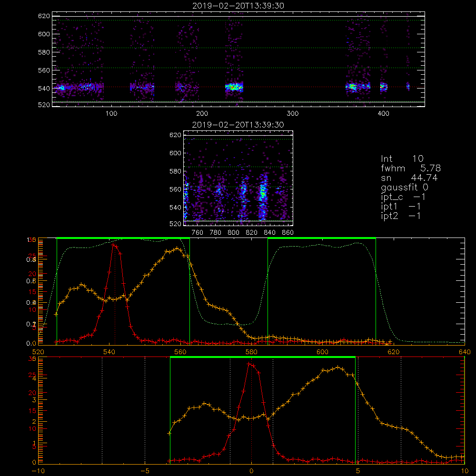Click x-axis label 840 under middle image
The image size is (476, 476).
269,233
